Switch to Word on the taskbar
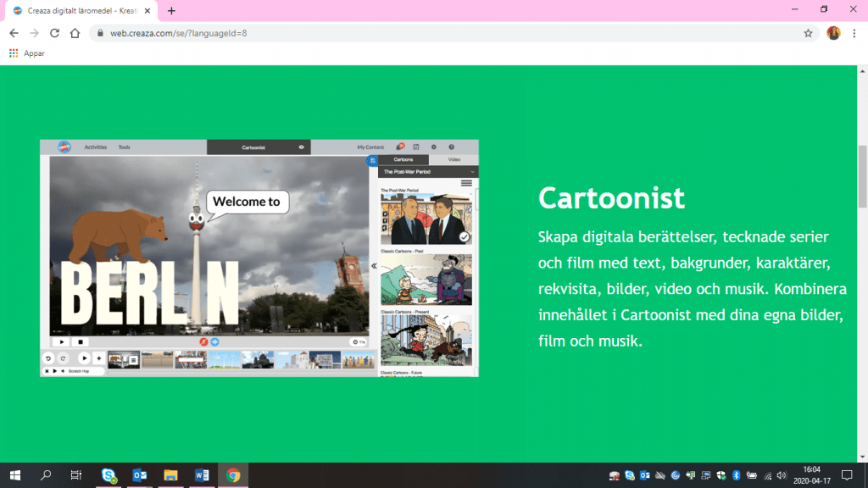868x488 pixels. pyautogui.click(x=202, y=475)
